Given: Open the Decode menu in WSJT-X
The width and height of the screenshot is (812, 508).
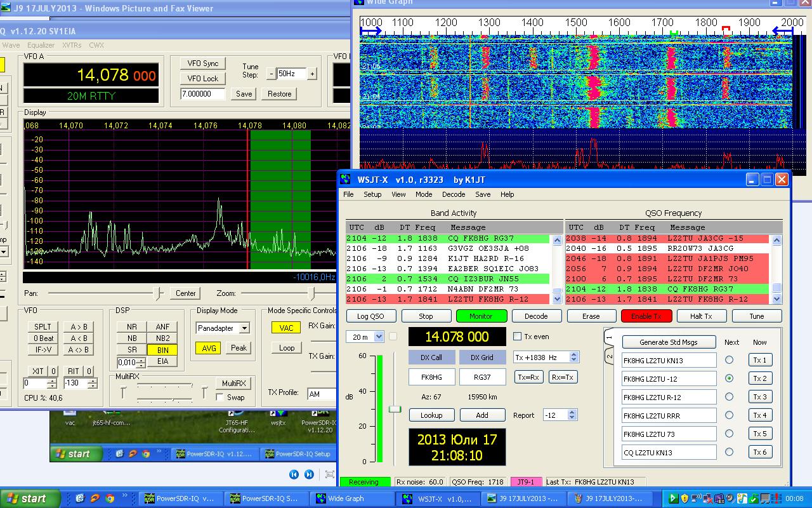Looking at the screenshot, I should [453, 194].
